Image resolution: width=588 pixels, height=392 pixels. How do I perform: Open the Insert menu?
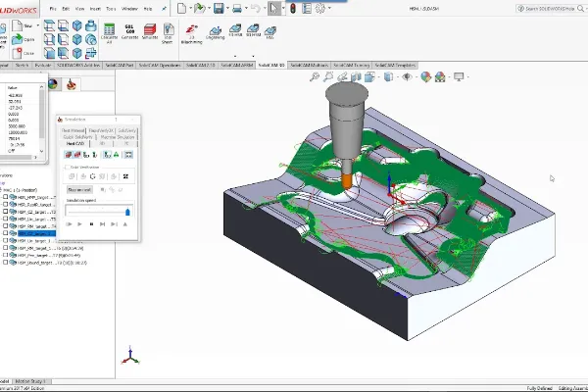click(94, 8)
